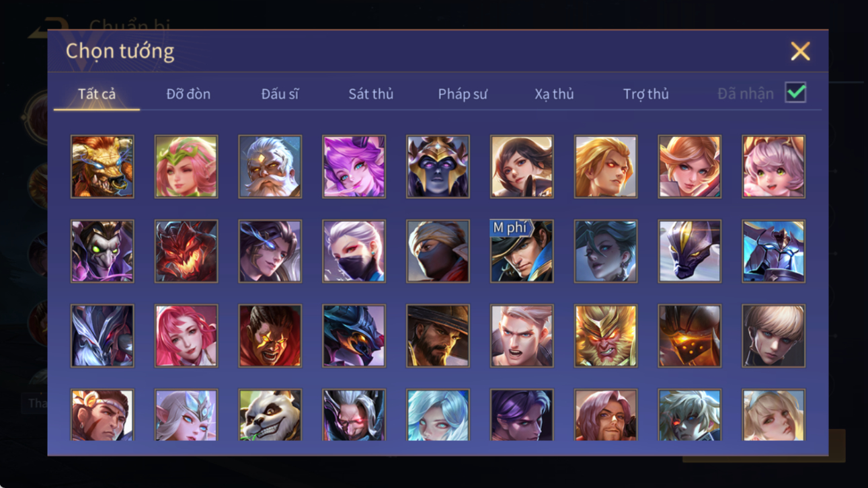
Task: Select the horned beast hero in first slot
Action: tap(102, 166)
